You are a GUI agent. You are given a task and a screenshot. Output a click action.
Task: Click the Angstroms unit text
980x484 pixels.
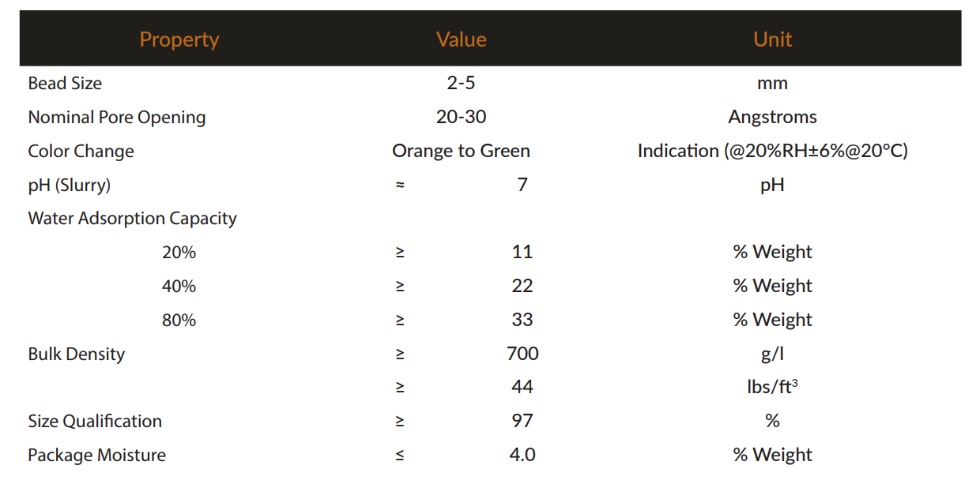772,118
